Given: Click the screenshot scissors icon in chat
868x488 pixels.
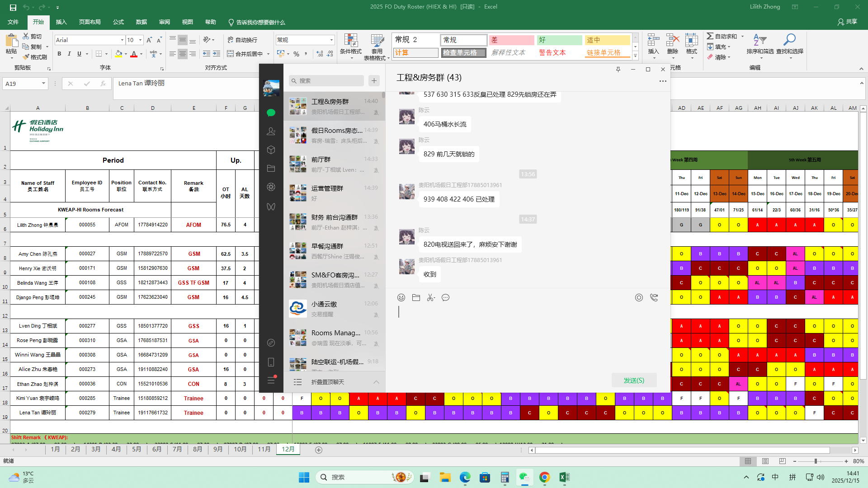Looking at the screenshot, I should [431, 297].
